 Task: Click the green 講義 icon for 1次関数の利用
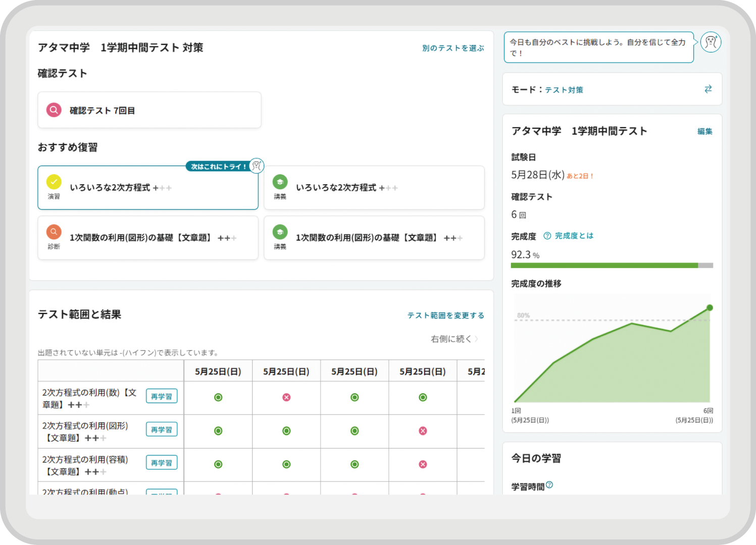tap(280, 232)
